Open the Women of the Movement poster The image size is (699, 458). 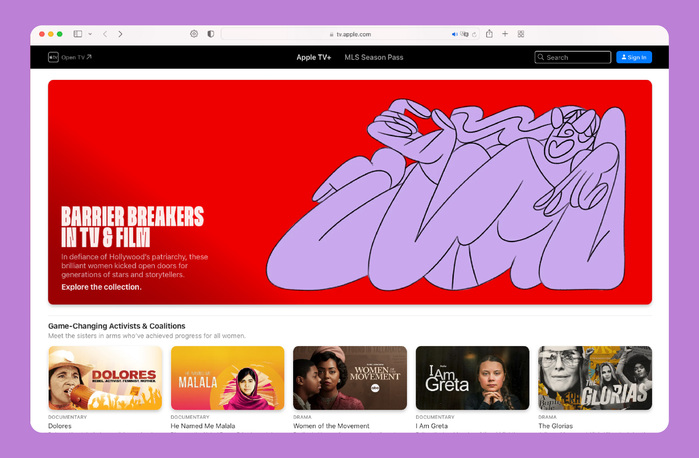[x=350, y=378]
